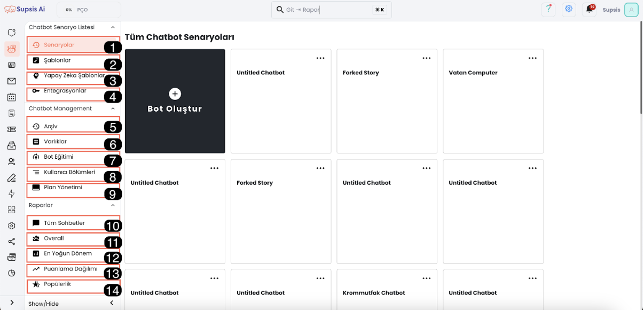Expand the left rail with bottom arrow
The width and height of the screenshot is (644, 310).
click(12, 303)
